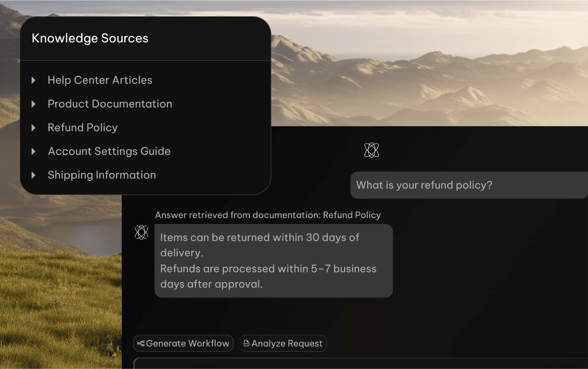Click the assistant avatar beside the answer
The width and height of the screenshot is (588, 369).
[141, 232]
